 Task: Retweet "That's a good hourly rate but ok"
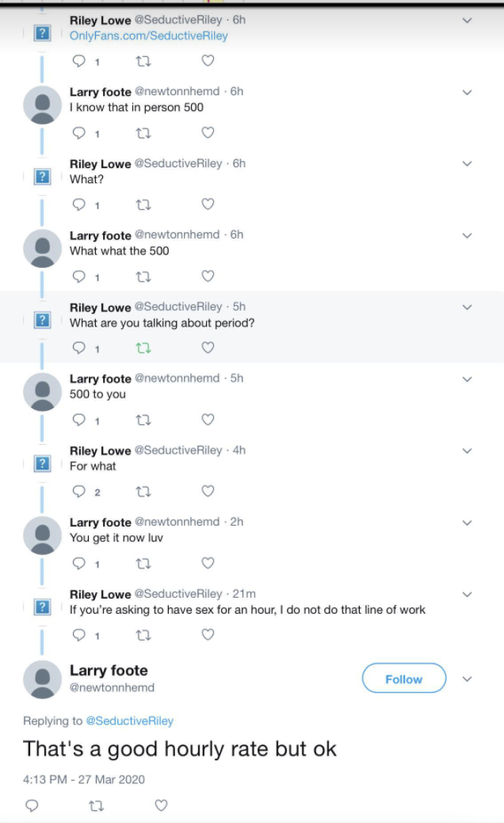click(x=96, y=806)
